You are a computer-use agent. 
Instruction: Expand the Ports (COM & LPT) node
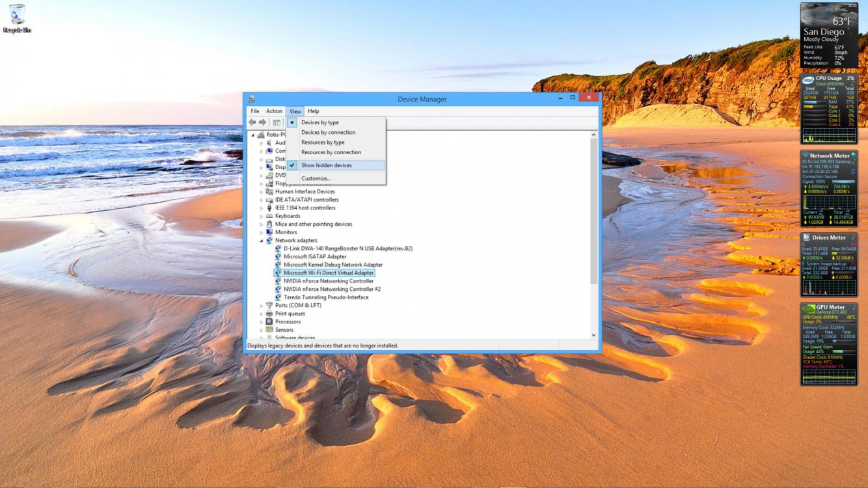pos(262,305)
